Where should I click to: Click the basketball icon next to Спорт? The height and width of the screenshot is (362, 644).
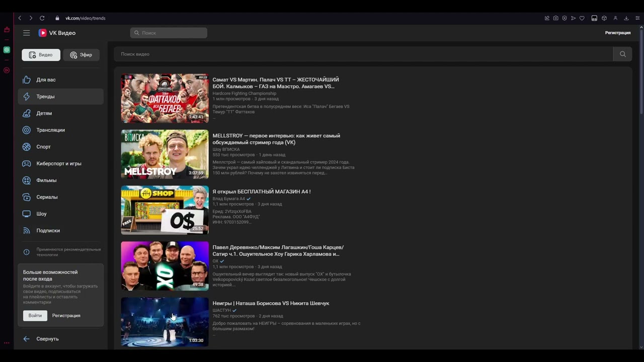click(x=27, y=147)
